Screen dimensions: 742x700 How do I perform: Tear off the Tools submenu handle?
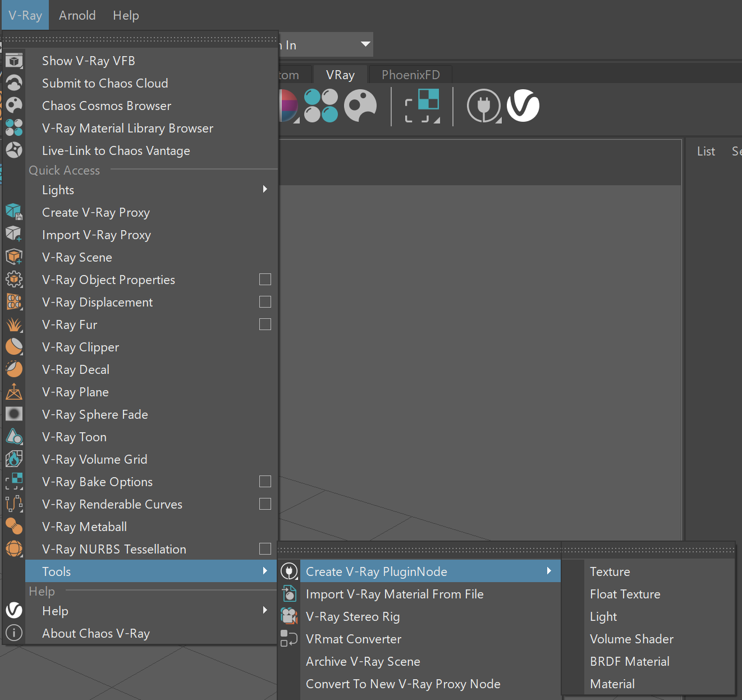(x=419, y=550)
